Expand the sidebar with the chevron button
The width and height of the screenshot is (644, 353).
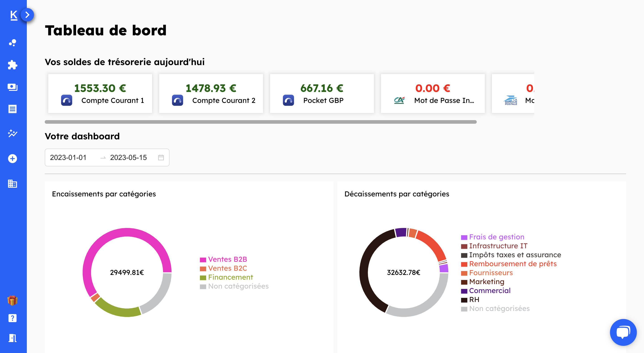pyautogui.click(x=28, y=15)
